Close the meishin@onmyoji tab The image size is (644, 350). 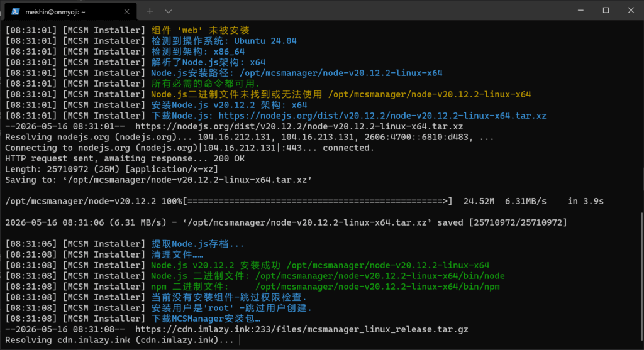pos(126,11)
